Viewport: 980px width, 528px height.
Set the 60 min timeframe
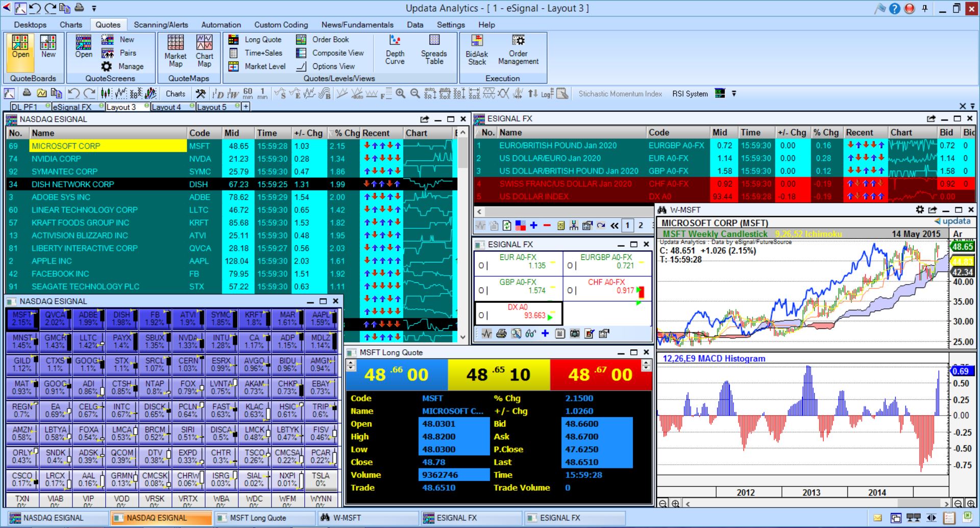(x=248, y=93)
